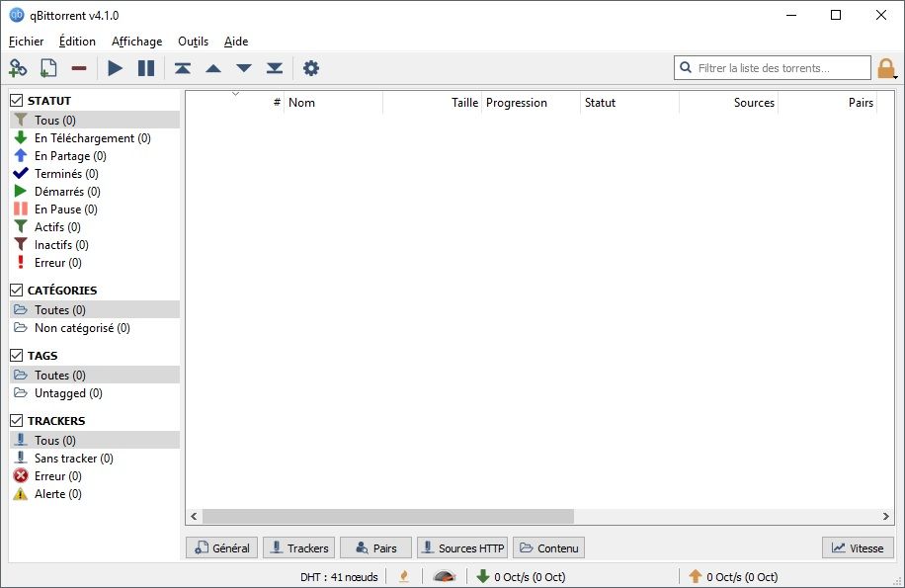Open the Édition menu

[x=77, y=41]
